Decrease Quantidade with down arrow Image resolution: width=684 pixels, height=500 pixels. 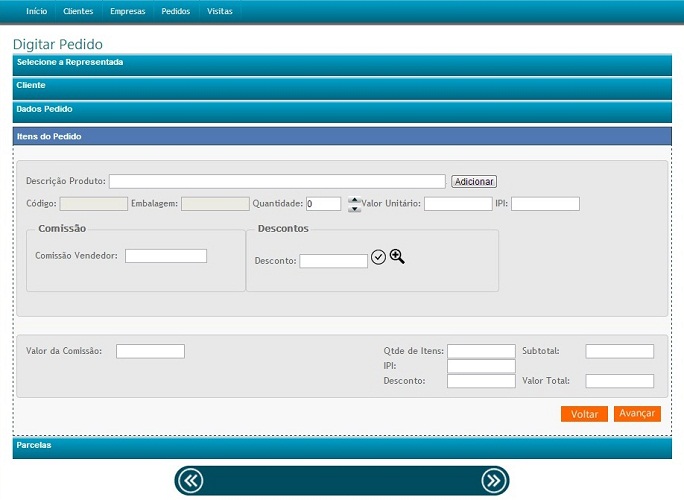(354, 209)
